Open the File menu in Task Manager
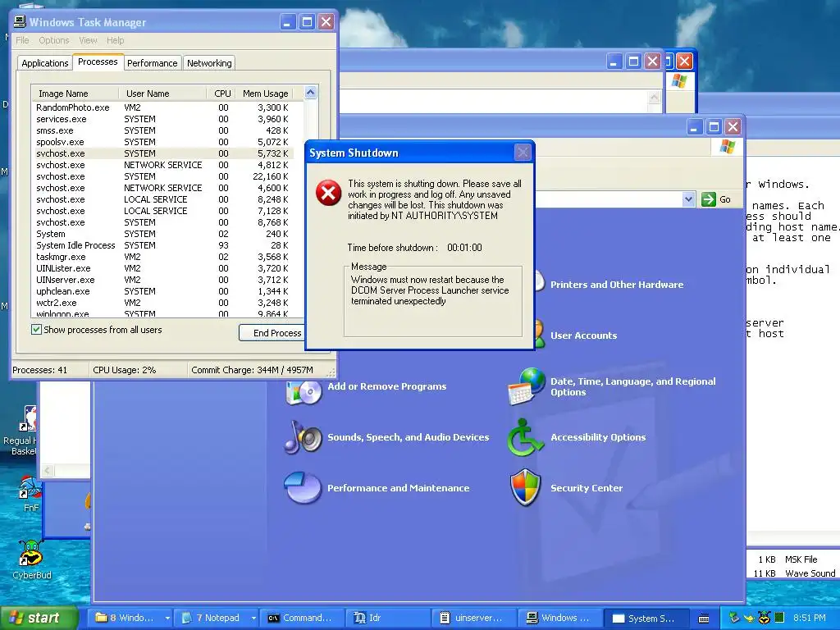This screenshot has height=630, width=840. [22, 40]
